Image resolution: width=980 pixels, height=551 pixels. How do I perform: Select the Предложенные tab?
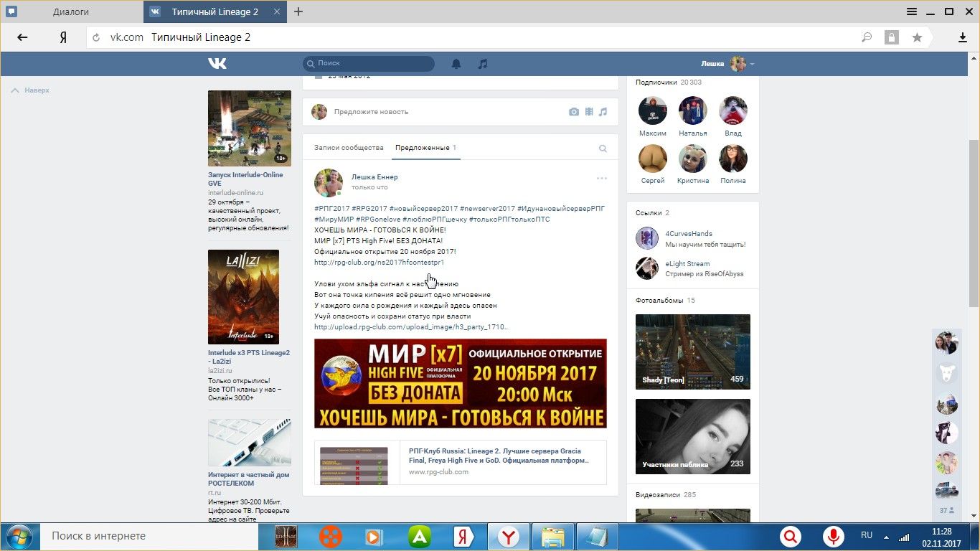click(425, 148)
